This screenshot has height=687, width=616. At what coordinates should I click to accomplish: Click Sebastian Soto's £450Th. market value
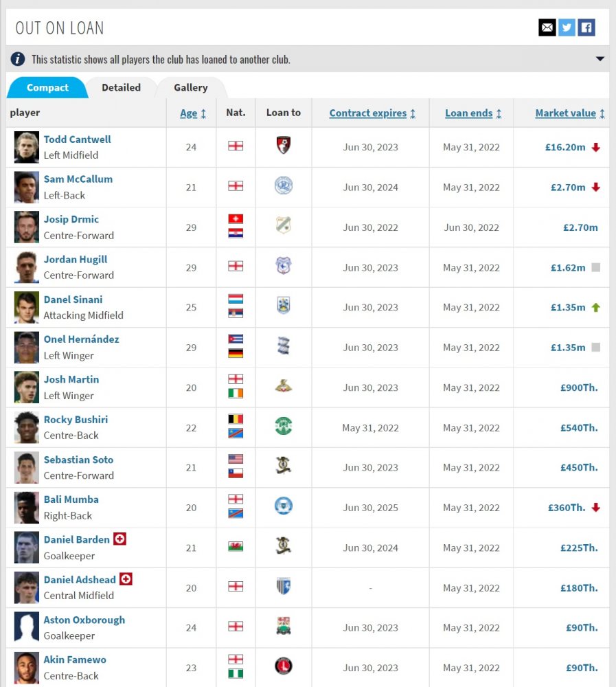coord(579,467)
